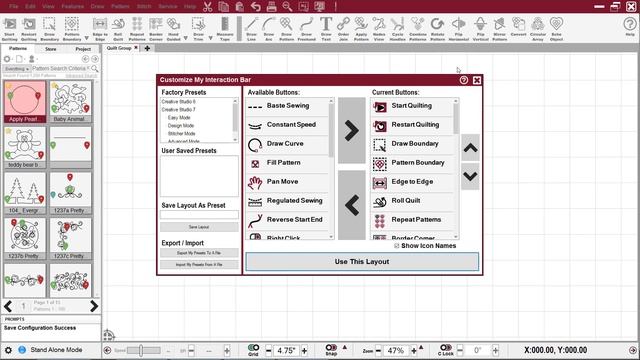Image resolution: width=640 pixels, height=360 pixels.
Task: Click the Save Layout As Preset input field
Action: [x=199, y=215]
